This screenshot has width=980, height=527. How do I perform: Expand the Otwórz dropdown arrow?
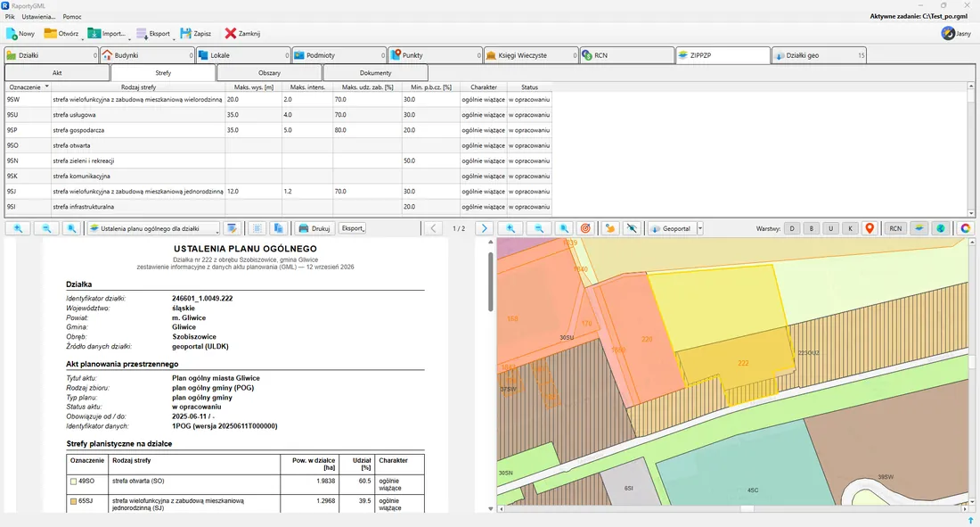pyautogui.click(x=82, y=37)
